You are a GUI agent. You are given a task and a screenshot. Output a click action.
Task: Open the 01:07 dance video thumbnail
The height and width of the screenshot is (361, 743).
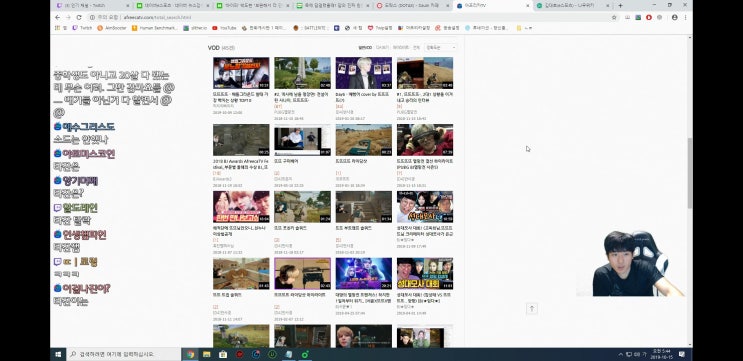point(302,140)
